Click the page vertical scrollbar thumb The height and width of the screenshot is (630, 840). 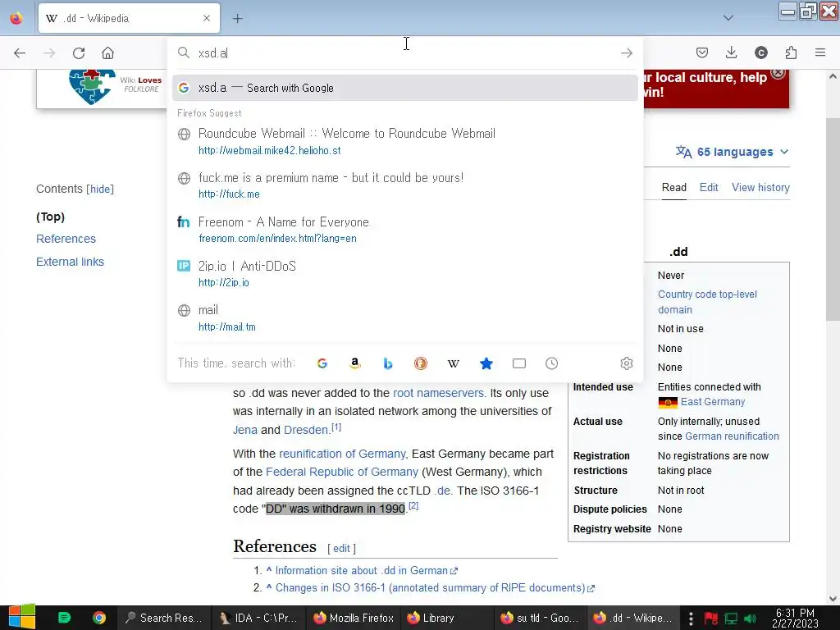[x=833, y=220]
